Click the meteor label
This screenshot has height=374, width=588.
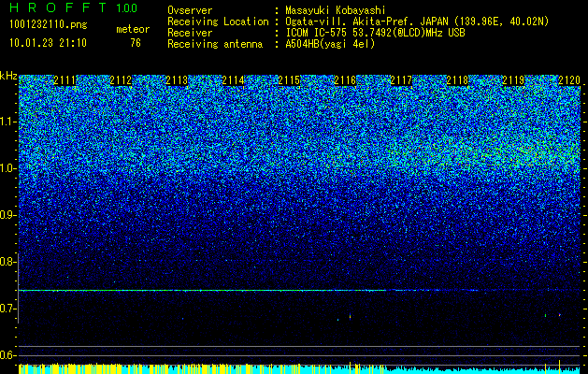[x=133, y=29]
